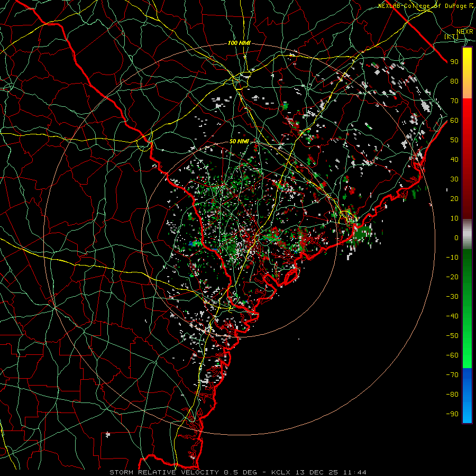Click the [KT] units label above scale
476x476 pixels.
point(452,36)
